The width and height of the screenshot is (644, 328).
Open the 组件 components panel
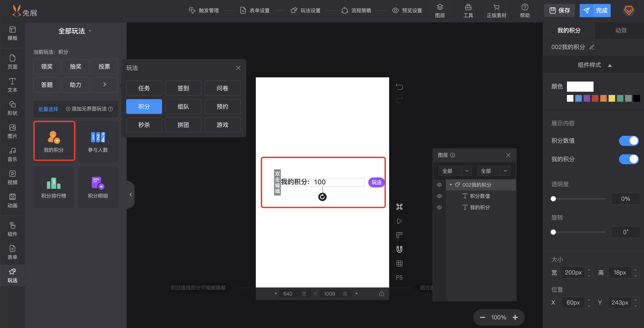12,229
